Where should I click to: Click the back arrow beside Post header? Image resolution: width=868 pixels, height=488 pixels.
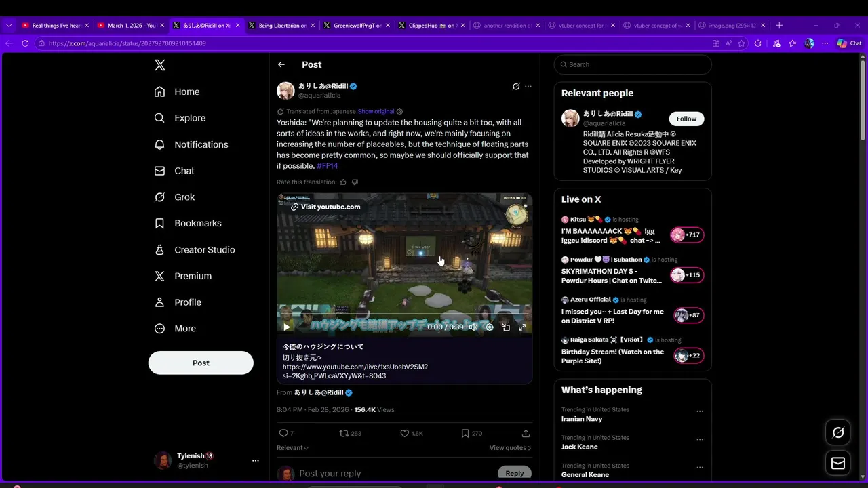coord(281,64)
